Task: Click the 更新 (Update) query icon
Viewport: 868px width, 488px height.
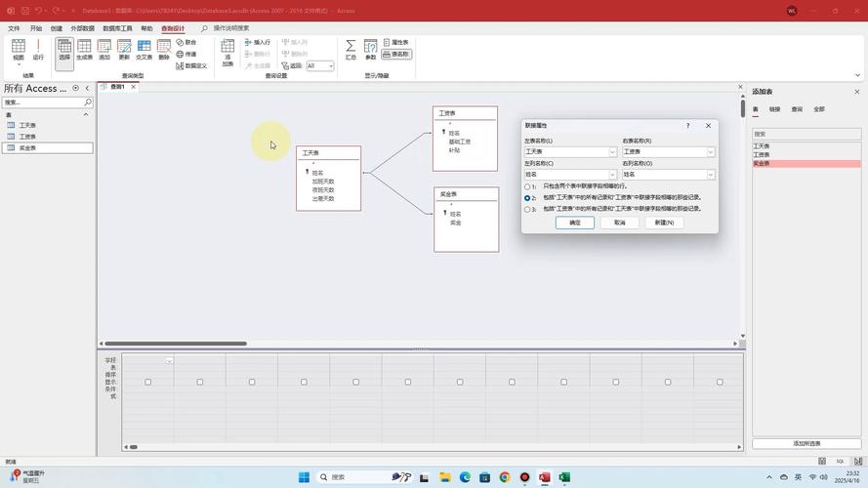Action: (x=124, y=50)
